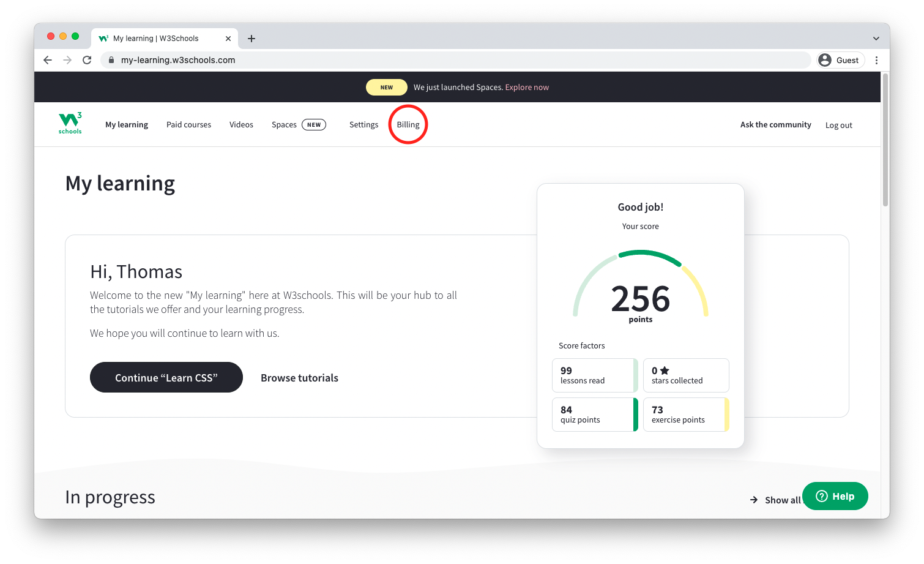Click the 73 exercise points tile
The height and width of the screenshot is (564, 924).
[686, 415]
